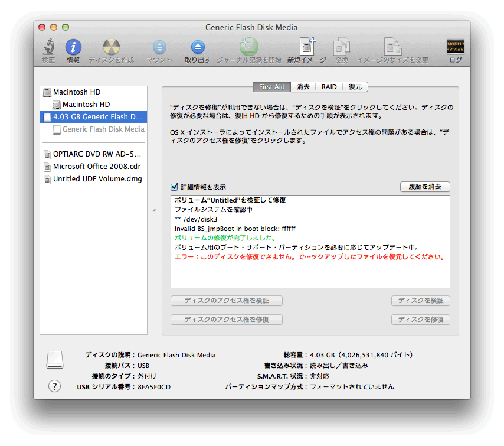Uncheck the 詳細情報を表示 checkbox
Image resolution: width=504 pixels, height=446 pixels.
[174, 187]
